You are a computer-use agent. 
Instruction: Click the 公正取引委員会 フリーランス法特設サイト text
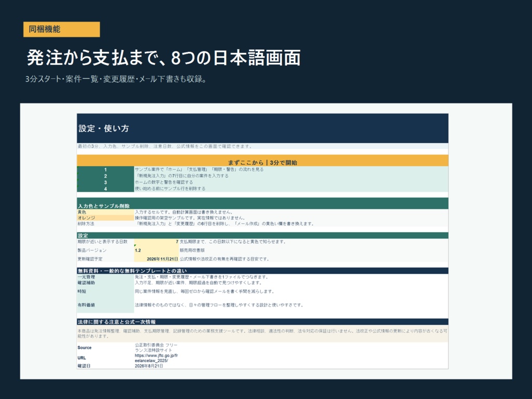[156, 348]
